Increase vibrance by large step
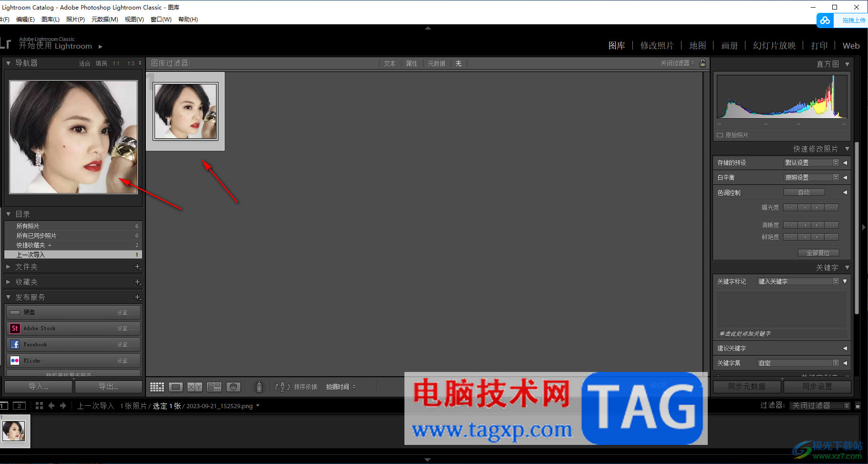This screenshot has height=464, width=868. (x=832, y=237)
